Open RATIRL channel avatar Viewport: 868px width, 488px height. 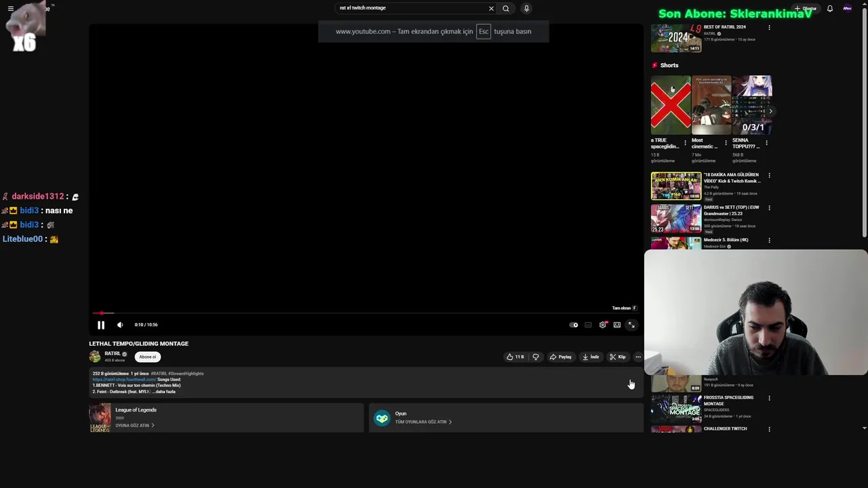coord(95,357)
